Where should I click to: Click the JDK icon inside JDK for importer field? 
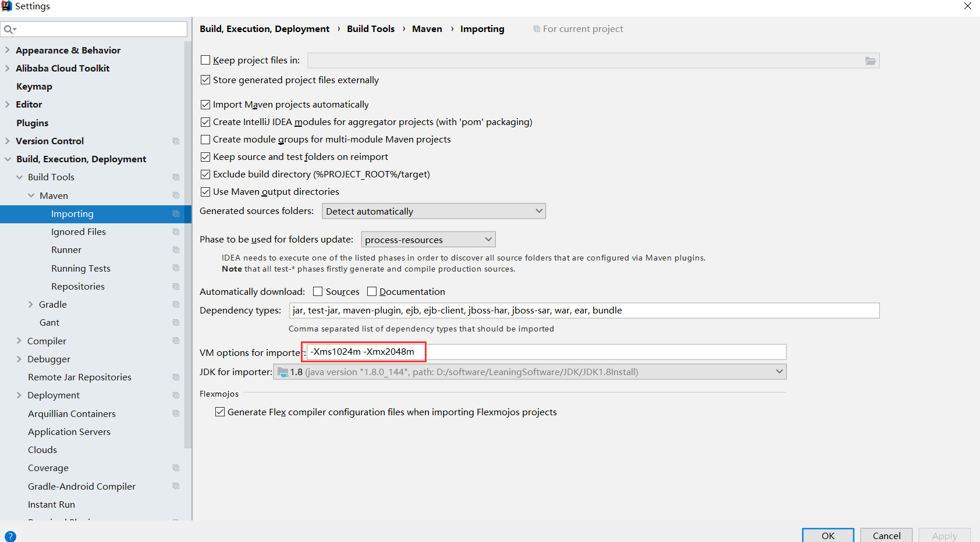(x=283, y=372)
